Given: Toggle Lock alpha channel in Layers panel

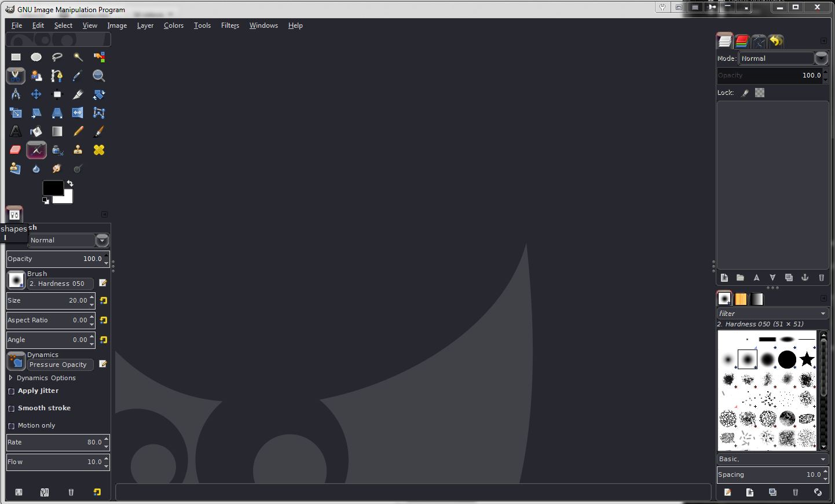Looking at the screenshot, I should click(760, 93).
